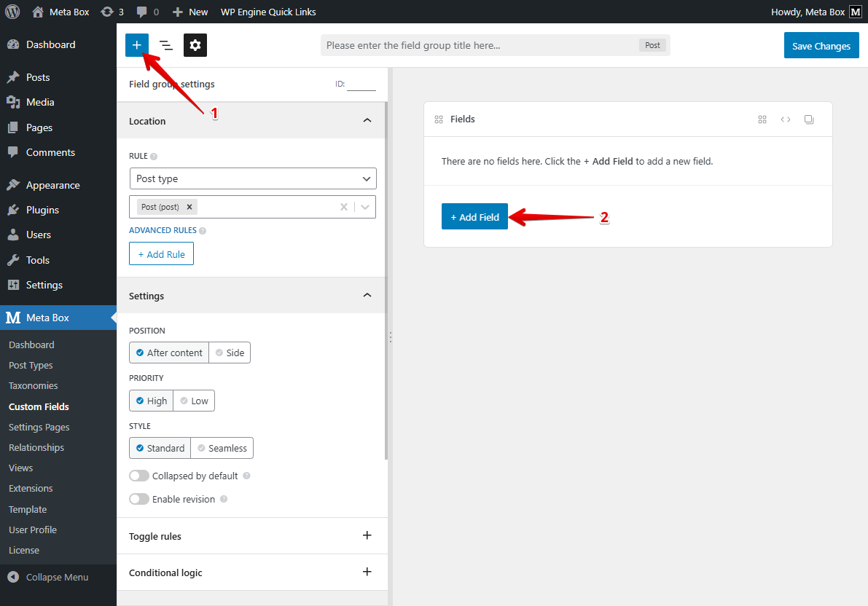This screenshot has height=606, width=868.
Task: Select the Side position option
Action: [230, 353]
